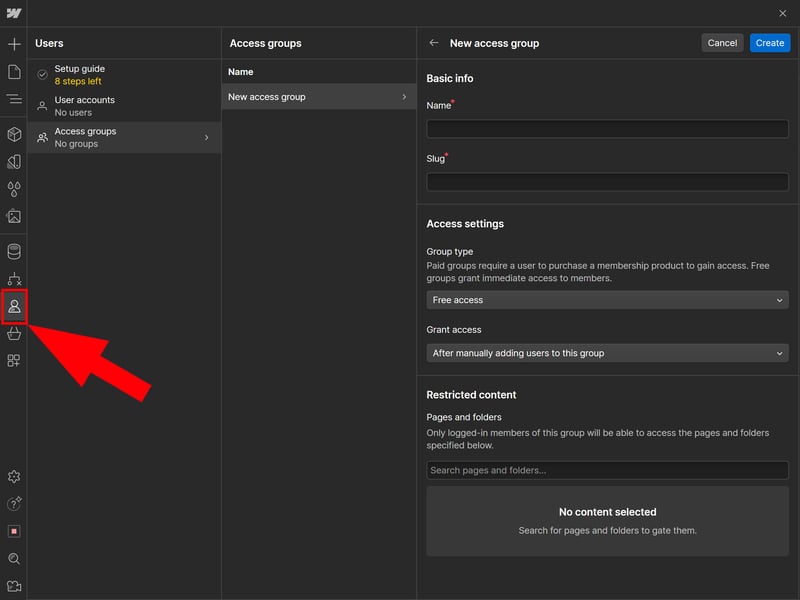Click the Name input field
The width and height of the screenshot is (800, 600).
(x=607, y=129)
